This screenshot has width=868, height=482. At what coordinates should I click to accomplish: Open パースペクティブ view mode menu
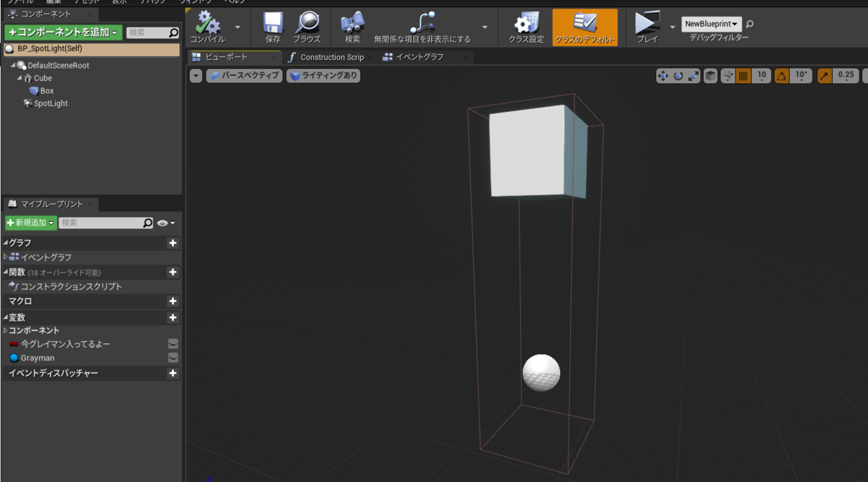coord(244,76)
